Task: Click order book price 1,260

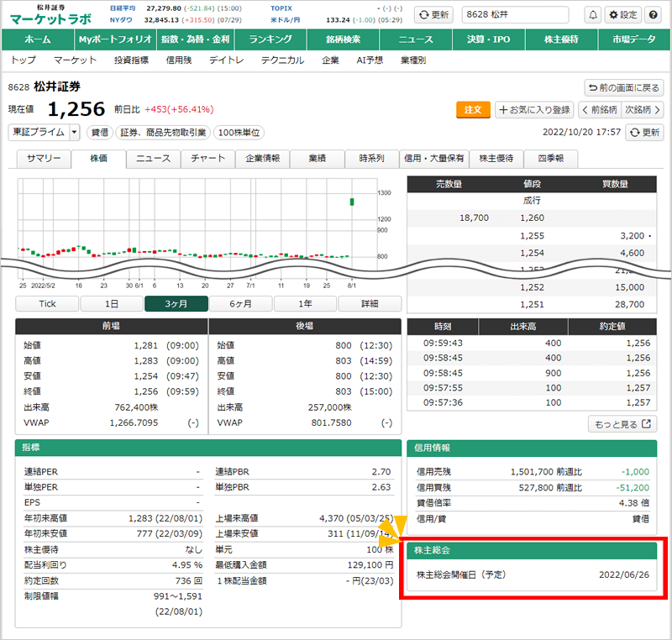Action: point(532,218)
